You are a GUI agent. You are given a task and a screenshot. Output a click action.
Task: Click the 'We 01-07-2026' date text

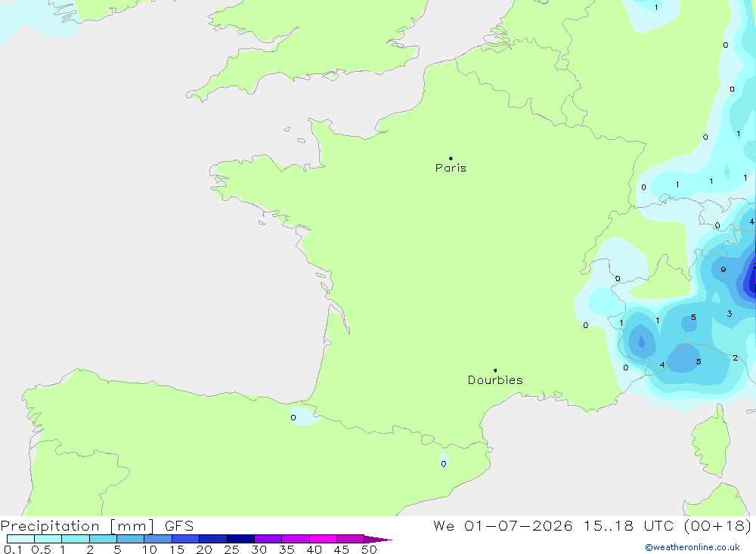[x=503, y=526]
